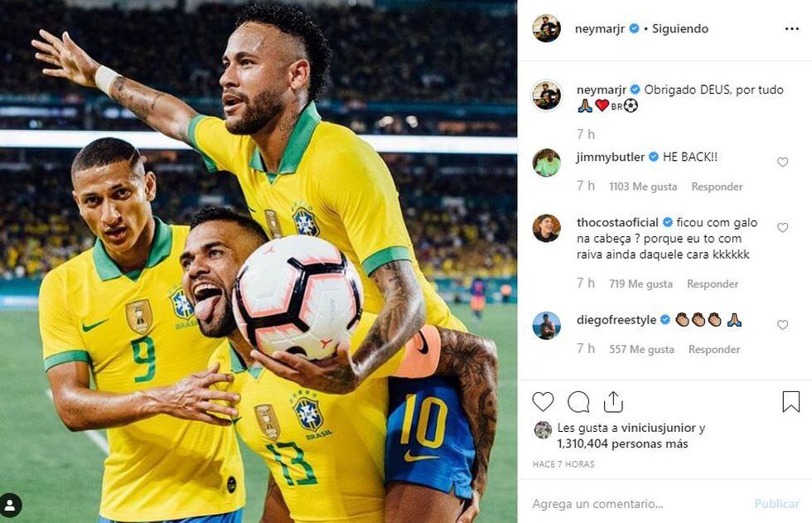
Task: Click the Publicar button
Action: [777, 503]
